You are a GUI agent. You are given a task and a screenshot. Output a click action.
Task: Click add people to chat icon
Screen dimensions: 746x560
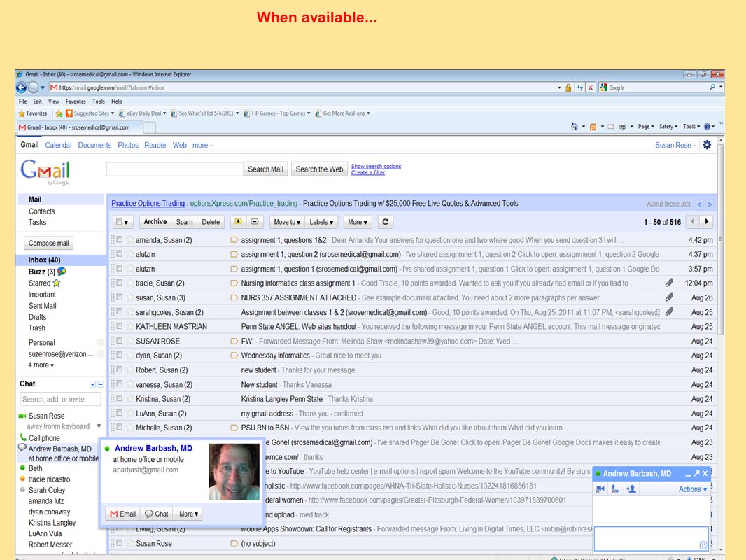pyautogui.click(x=631, y=489)
